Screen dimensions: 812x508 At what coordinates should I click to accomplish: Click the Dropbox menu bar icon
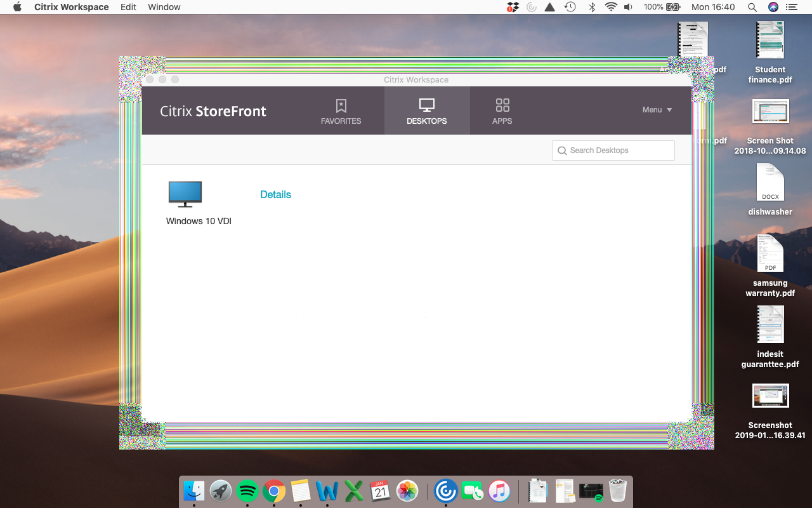(x=513, y=7)
